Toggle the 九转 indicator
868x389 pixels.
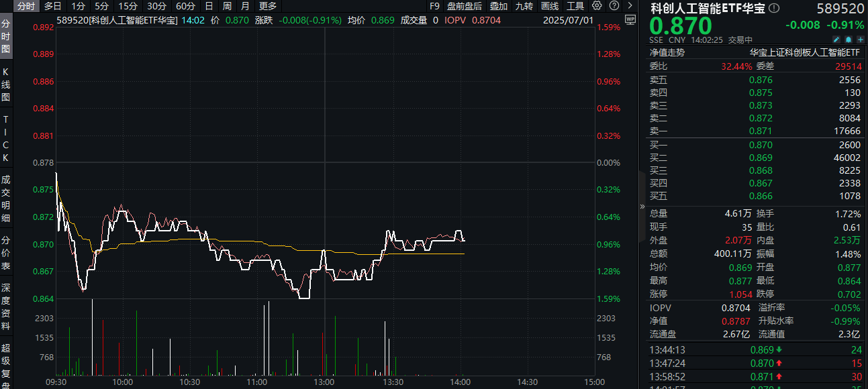click(524, 6)
